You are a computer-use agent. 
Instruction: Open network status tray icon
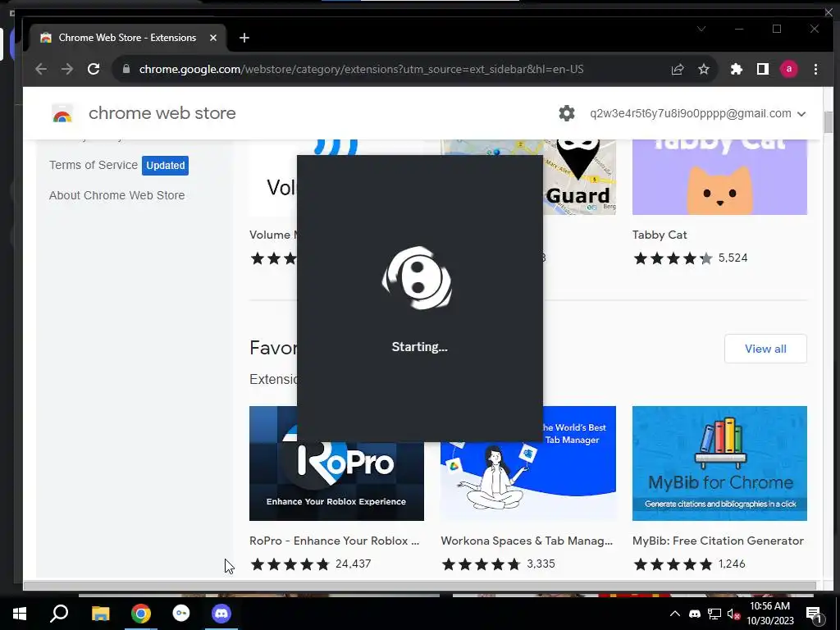click(714, 614)
